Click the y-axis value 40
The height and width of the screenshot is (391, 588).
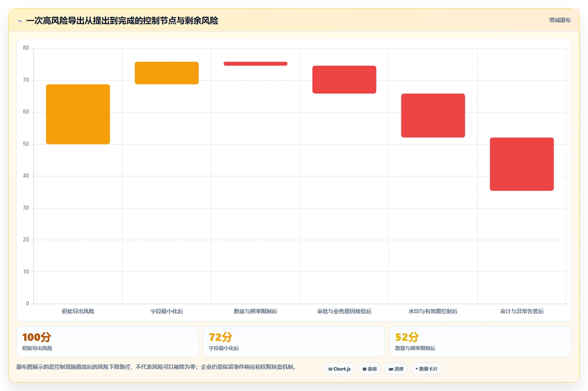click(26, 176)
